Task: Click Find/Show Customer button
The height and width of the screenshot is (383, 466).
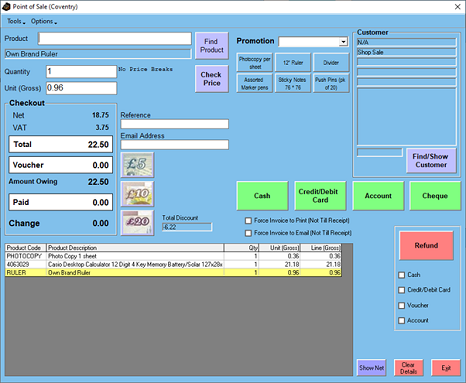Action: tap(431, 161)
